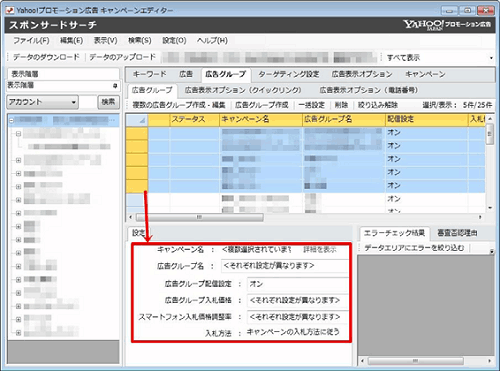
Task: Open the 広告表示オプション (クイックリンク) sub-tab
Action: [x=243, y=90]
